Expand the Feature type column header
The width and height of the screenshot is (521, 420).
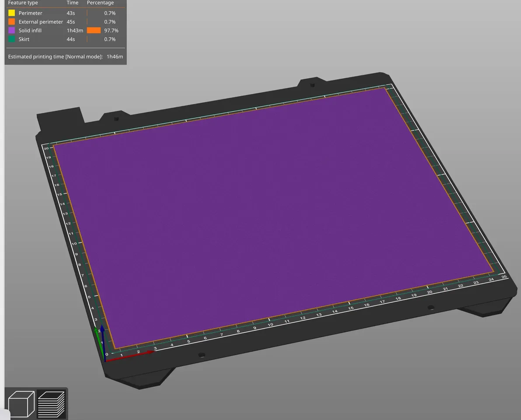[23, 3]
